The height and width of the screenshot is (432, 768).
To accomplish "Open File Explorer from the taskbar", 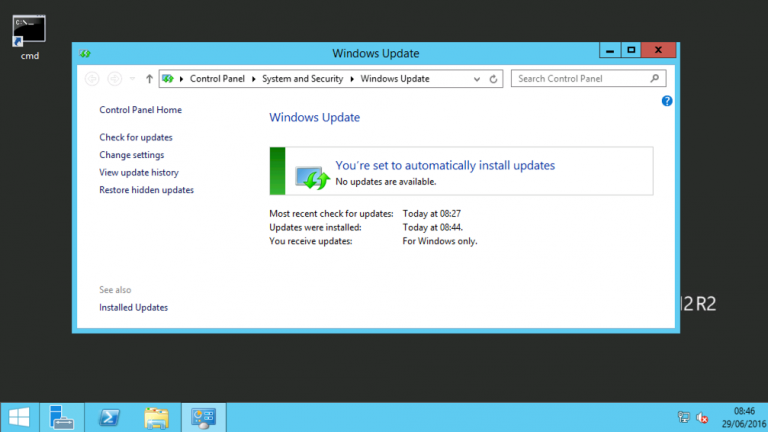I will [x=156, y=417].
